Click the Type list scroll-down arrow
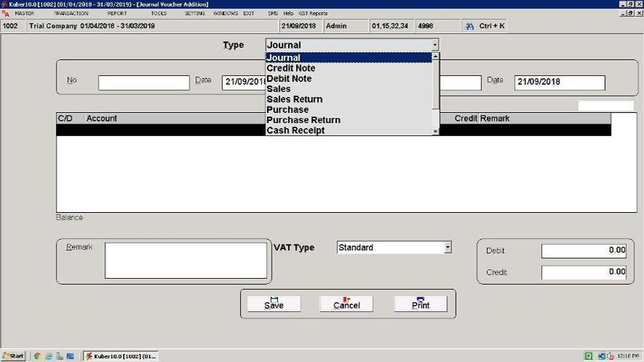The width and height of the screenshot is (644, 362). tap(436, 132)
